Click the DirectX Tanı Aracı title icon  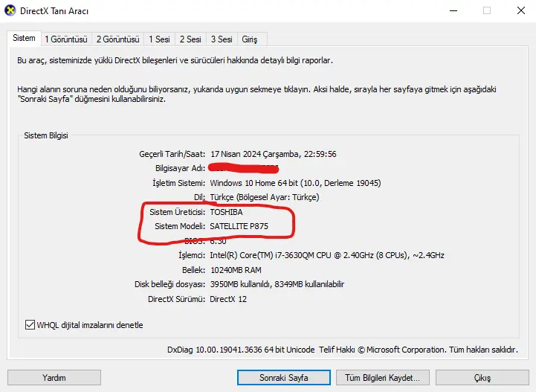pos(10,10)
